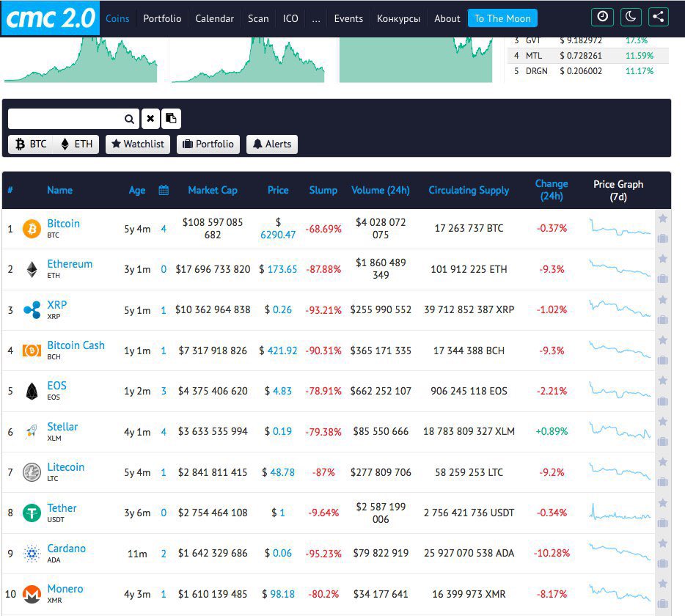The width and height of the screenshot is (685, 616).
Task: Open the Watchlist filter
Action: [x=138, y=144]
